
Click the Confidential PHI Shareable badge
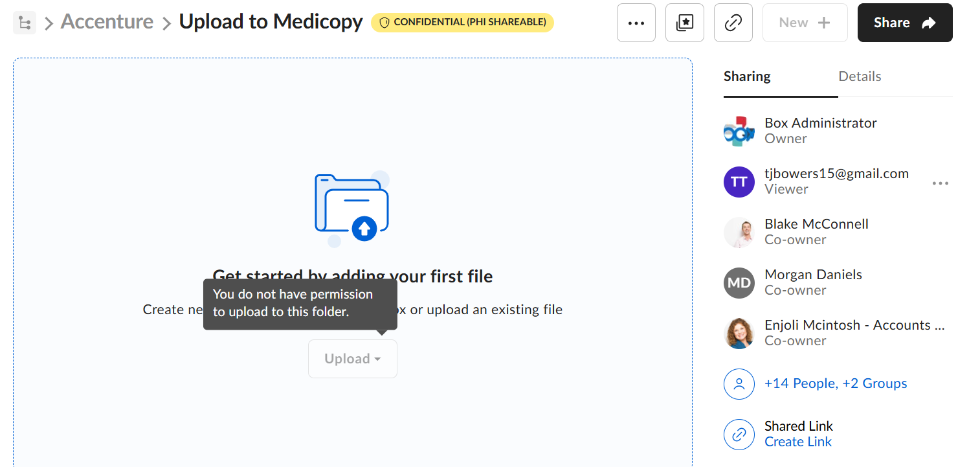(x=462, y=23)
